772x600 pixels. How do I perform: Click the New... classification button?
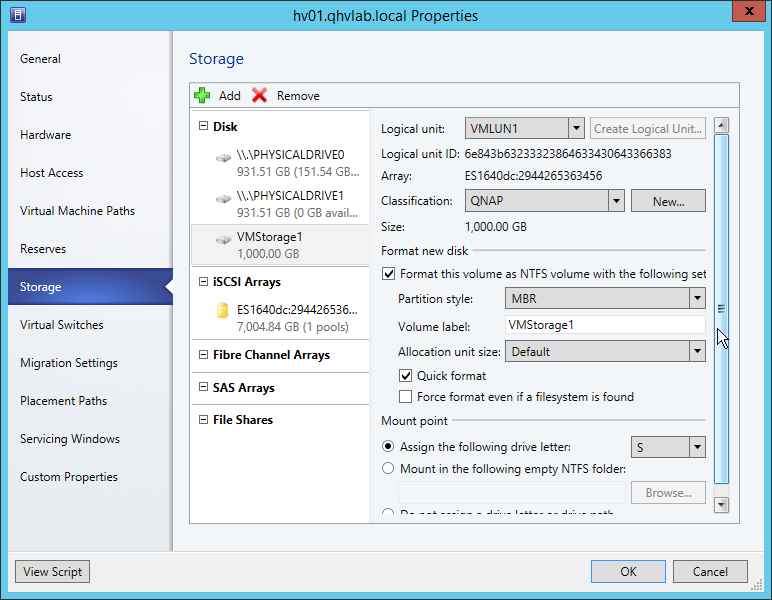pyautogui.click(x=668, y=201)
